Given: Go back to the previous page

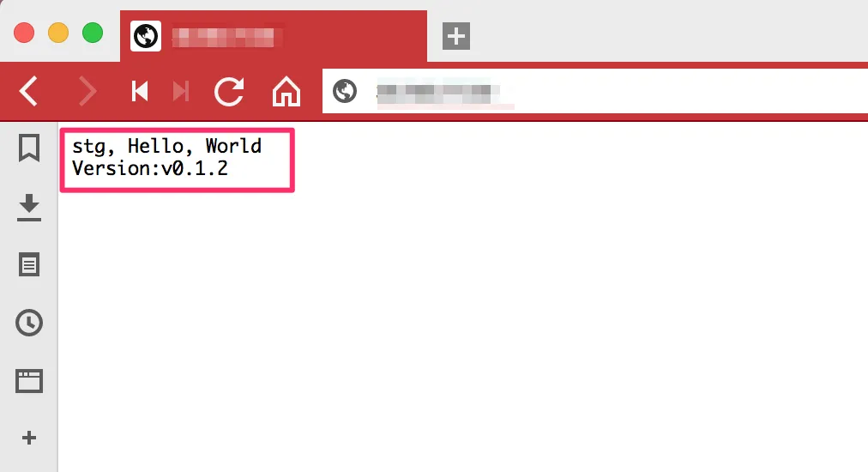Looking at the screenshot, I should 28,92.
